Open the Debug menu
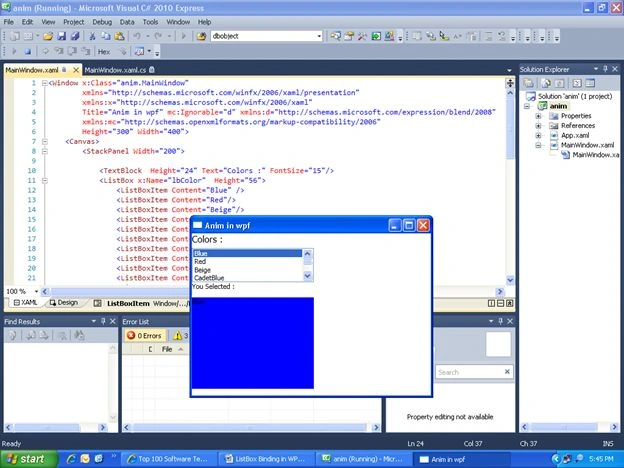 point(102,22)
